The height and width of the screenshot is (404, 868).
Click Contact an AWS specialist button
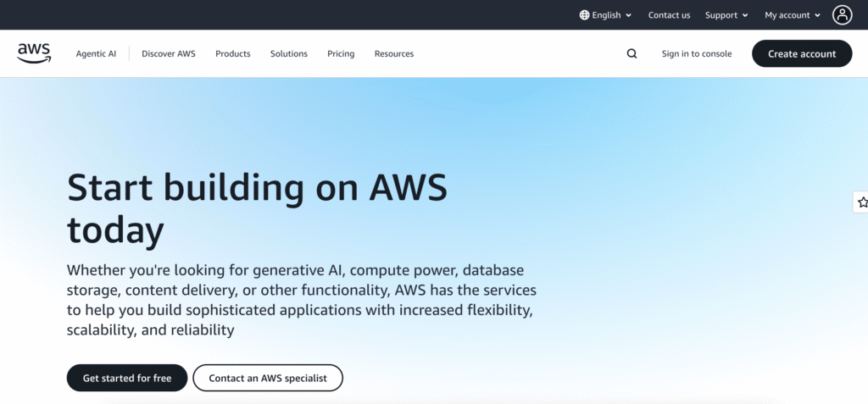coord(268,378)
